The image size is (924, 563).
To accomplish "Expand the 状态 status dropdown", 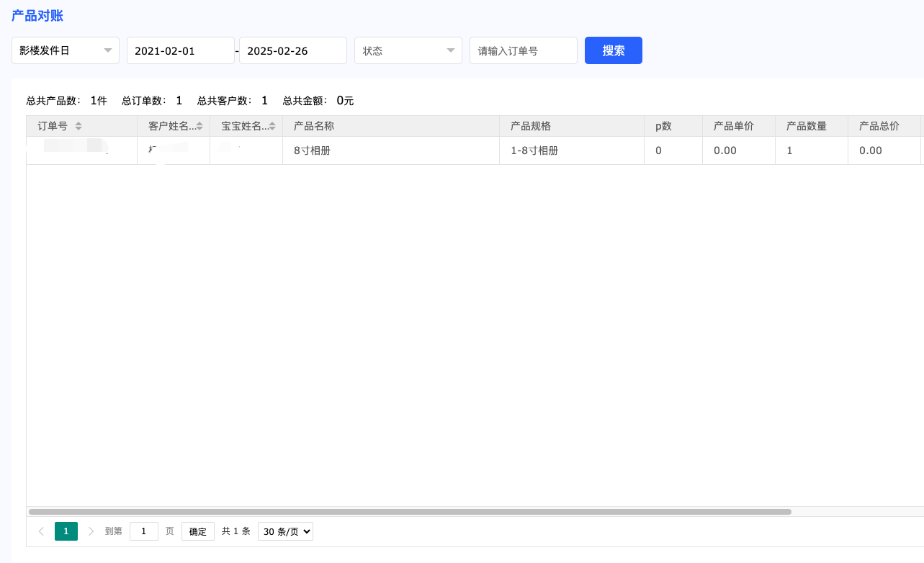I will click(408, 50).
